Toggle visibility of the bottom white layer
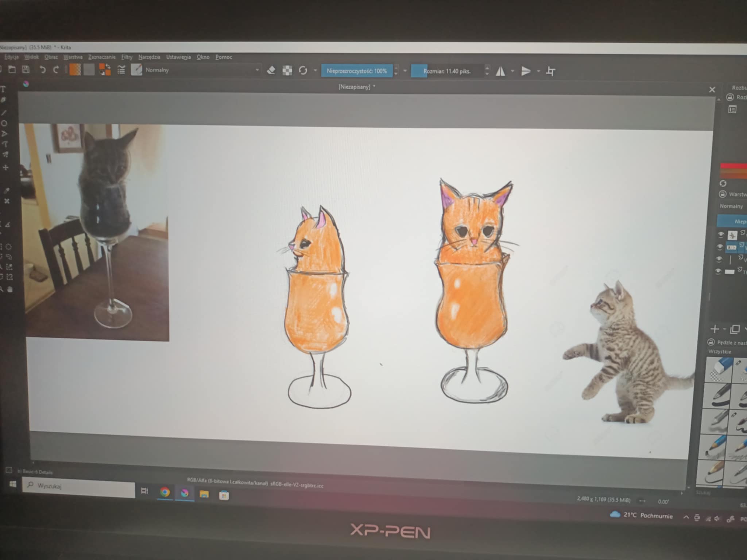 718,271
